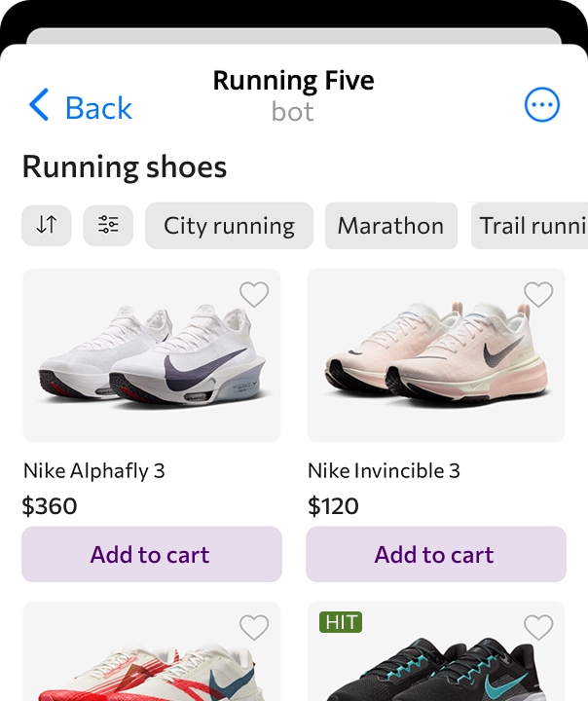Viewport: 588px width, 701px height.
Task: Select the Trail running filter chip
Action: [531, 226]
